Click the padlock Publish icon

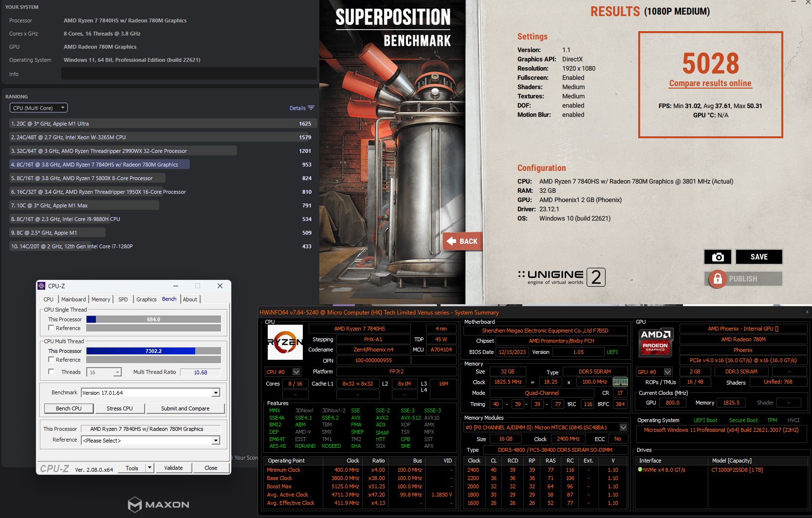click(717, 279)
